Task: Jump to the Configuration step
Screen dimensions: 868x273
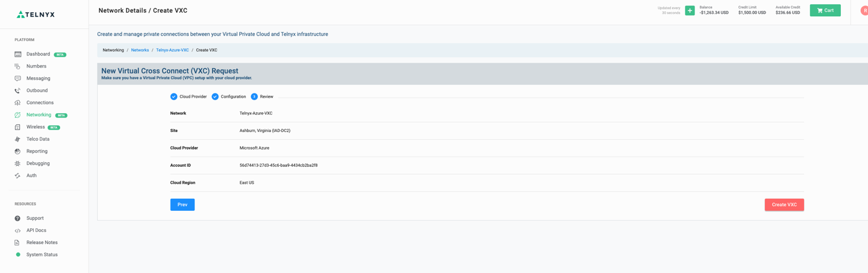Action: point(233,96)
